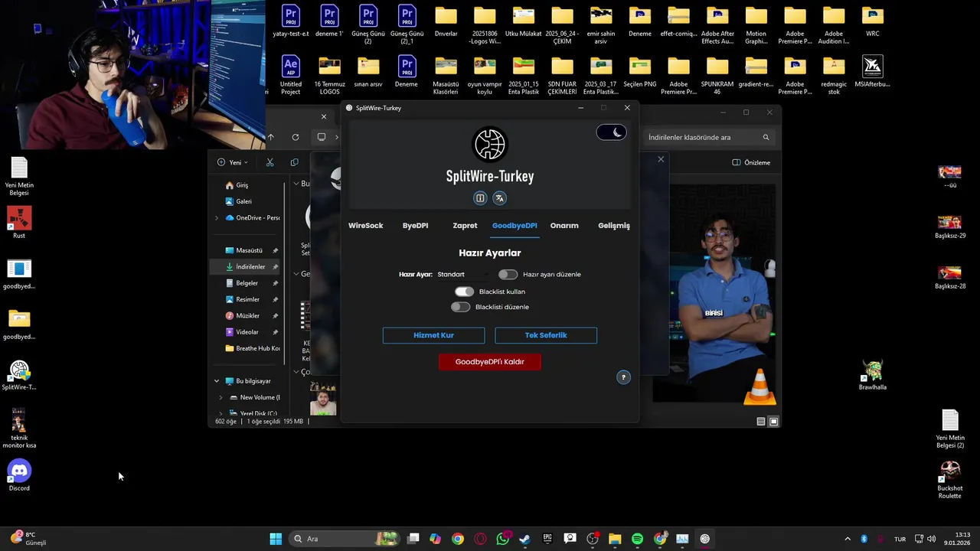Select the GoodbyeDPI tab
Image resolution: width=980 pixels, height=551 pixels.
click(x=514, y=226)
